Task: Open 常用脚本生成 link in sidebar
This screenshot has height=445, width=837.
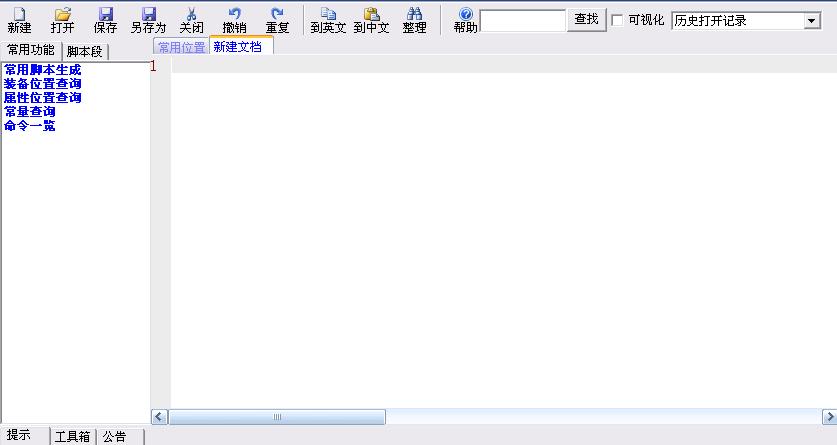Action: click(x=42, y=70)
